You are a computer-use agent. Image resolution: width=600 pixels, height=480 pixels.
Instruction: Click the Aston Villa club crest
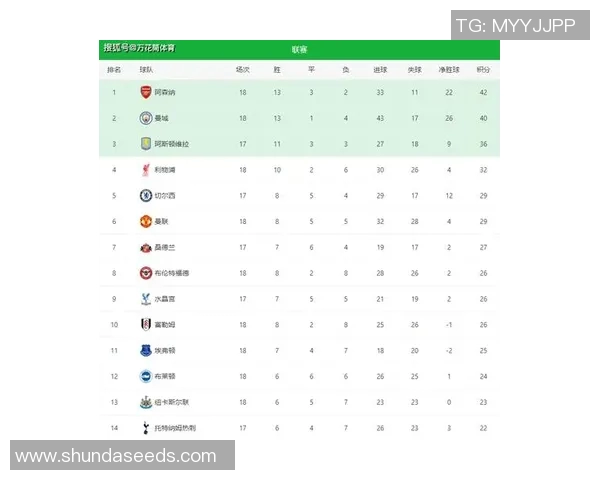tap(145, 144)
